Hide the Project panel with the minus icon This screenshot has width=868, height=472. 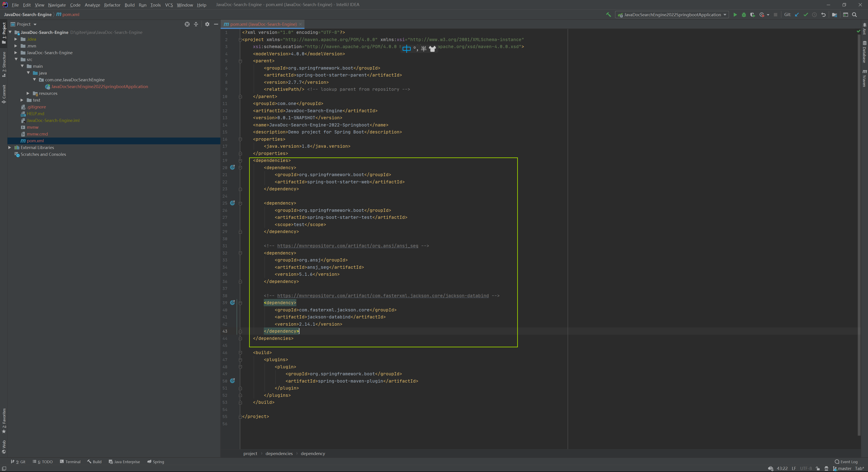216,24
